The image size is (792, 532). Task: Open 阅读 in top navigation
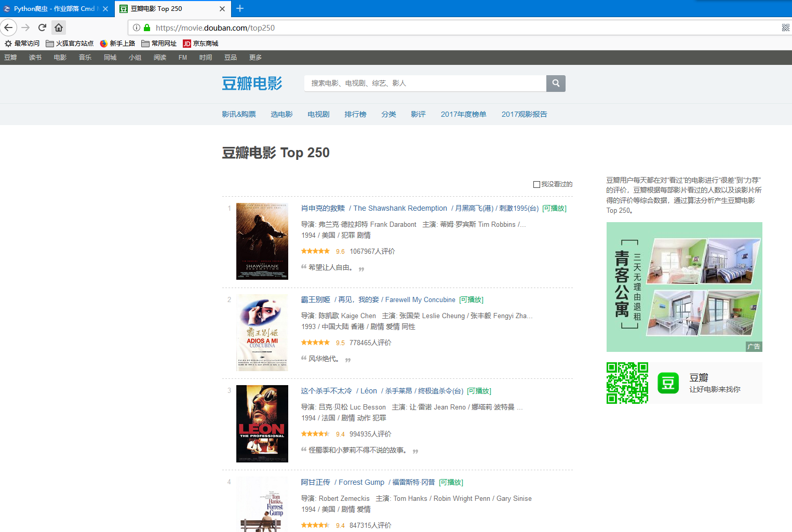[x=160, y=58]
